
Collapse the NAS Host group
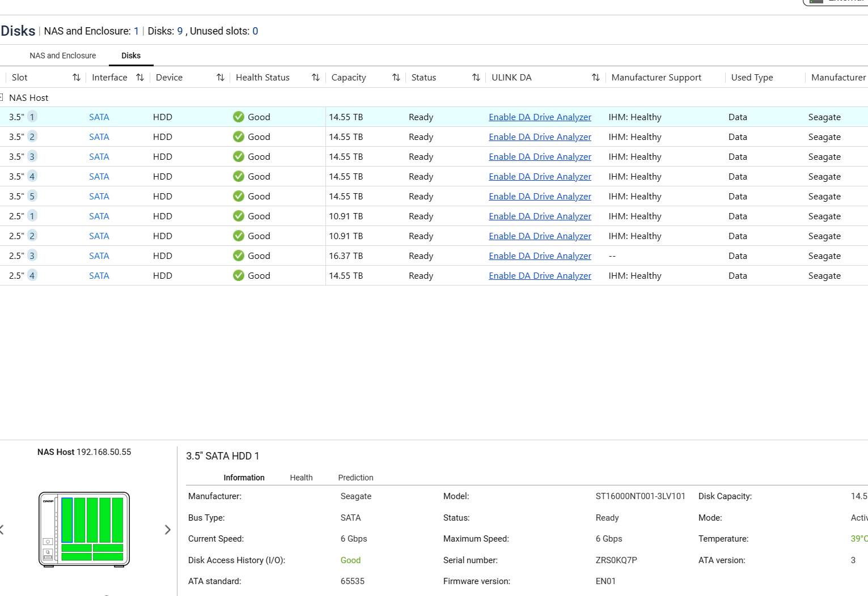point(2,97)
